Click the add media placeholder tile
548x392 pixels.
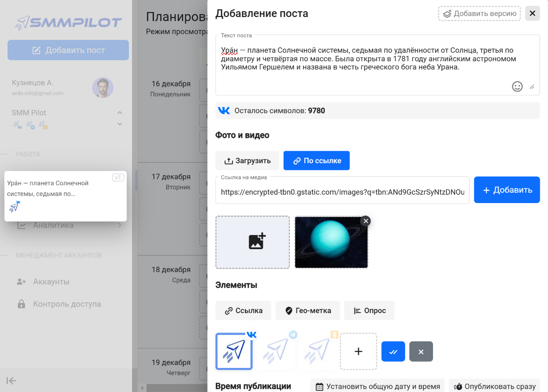pos(252,242)
